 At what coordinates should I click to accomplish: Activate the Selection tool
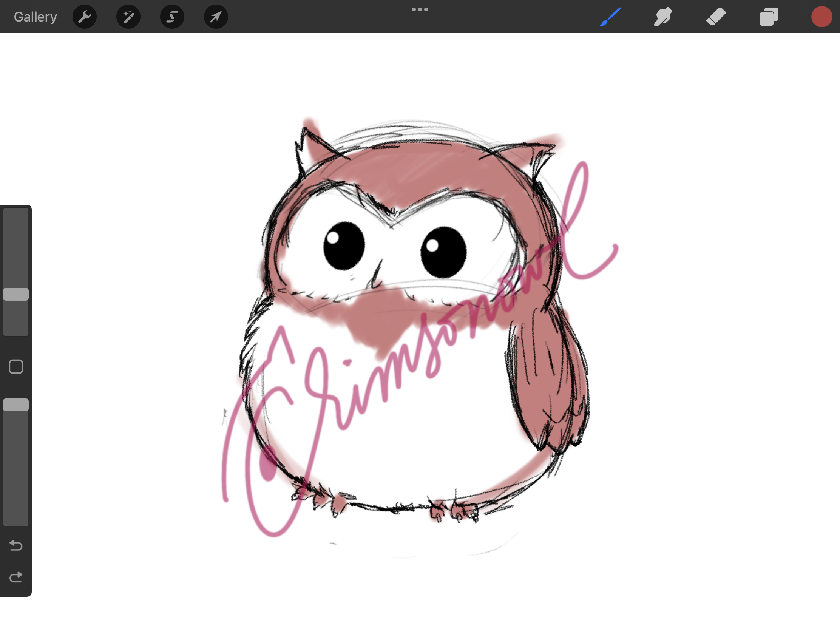[x=172, y=17]
